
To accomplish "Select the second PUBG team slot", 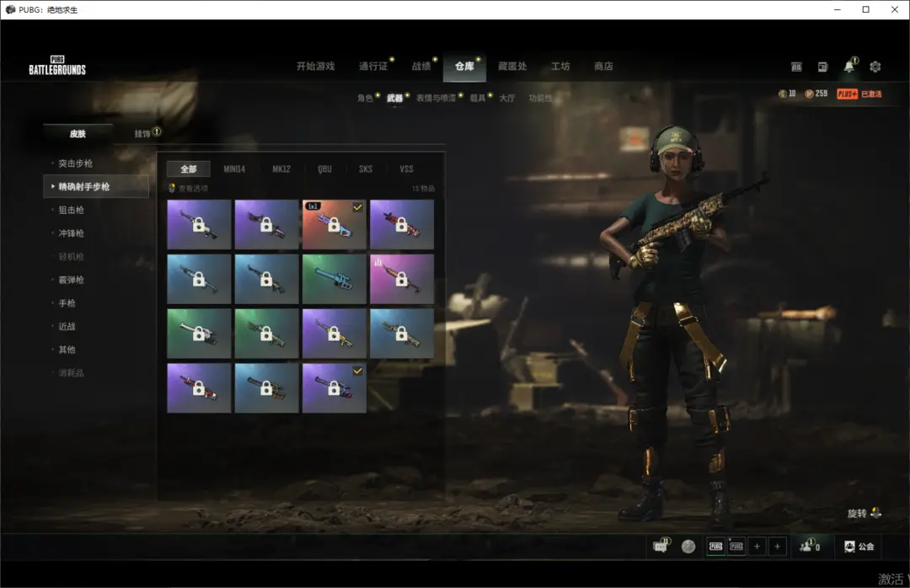I will (736, 546).
